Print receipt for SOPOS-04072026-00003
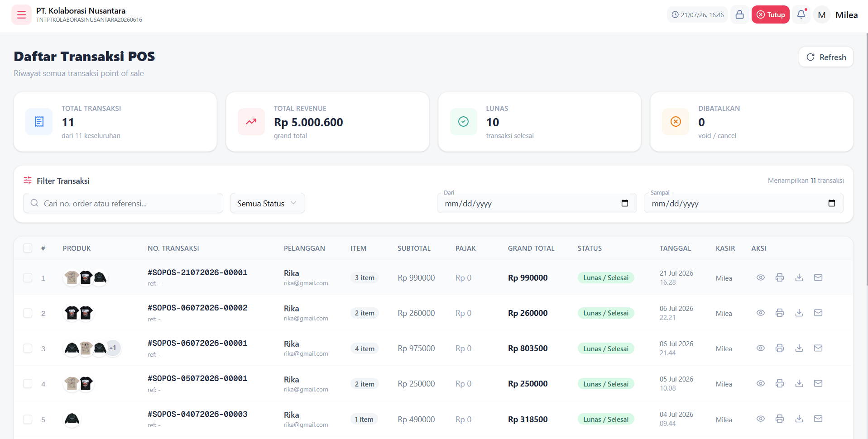868x439 pixels. tap(780, 419)
